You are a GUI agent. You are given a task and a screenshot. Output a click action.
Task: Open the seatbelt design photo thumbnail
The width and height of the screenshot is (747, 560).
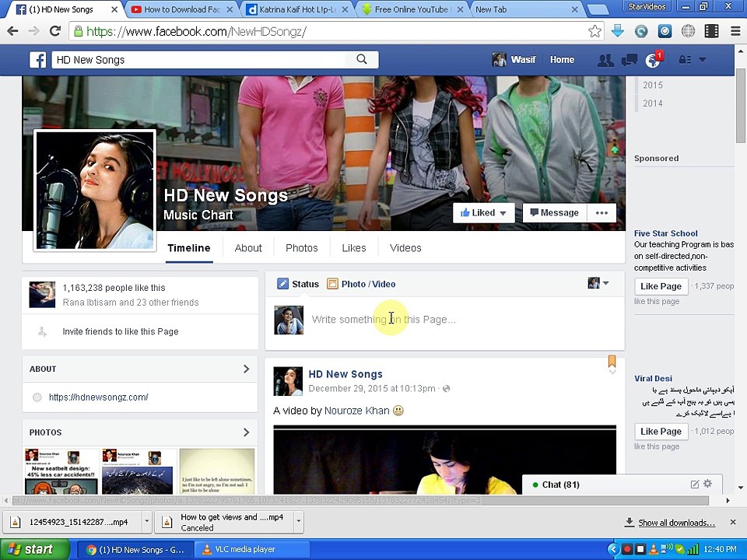pos(61,471)
